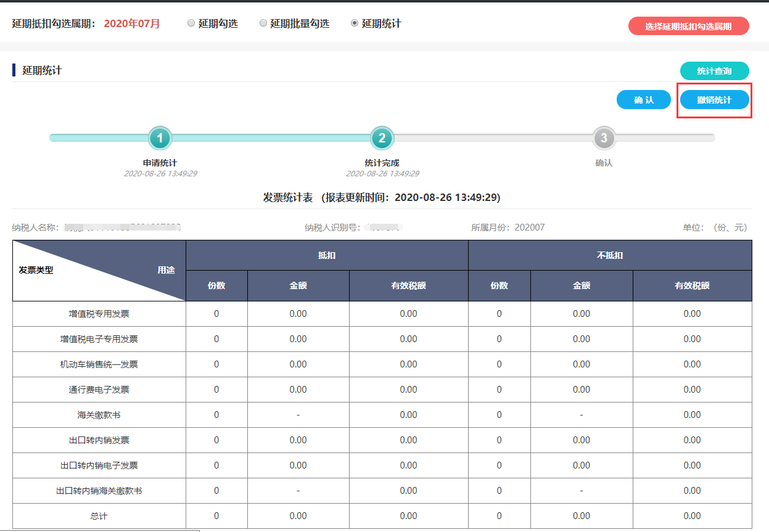Screen dimensions: 769x532
Task: Click the 不抵扣 column group header
Action: pos(610,255)
